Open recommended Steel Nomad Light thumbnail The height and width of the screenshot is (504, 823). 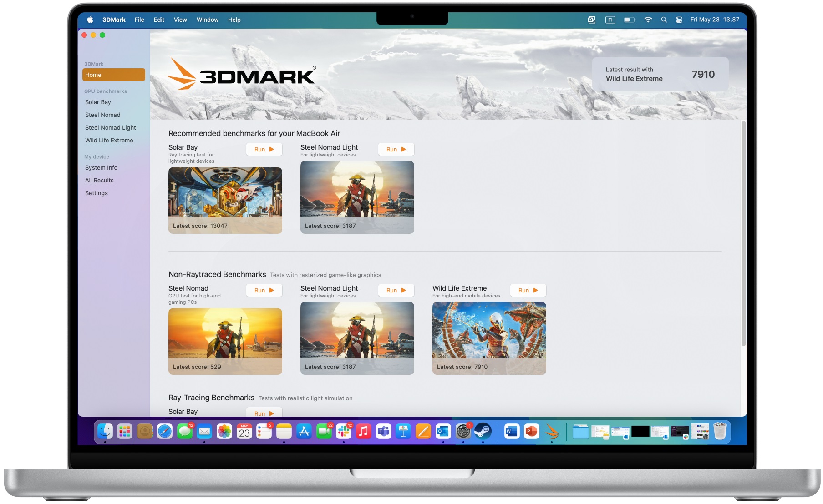coord(357,197)
